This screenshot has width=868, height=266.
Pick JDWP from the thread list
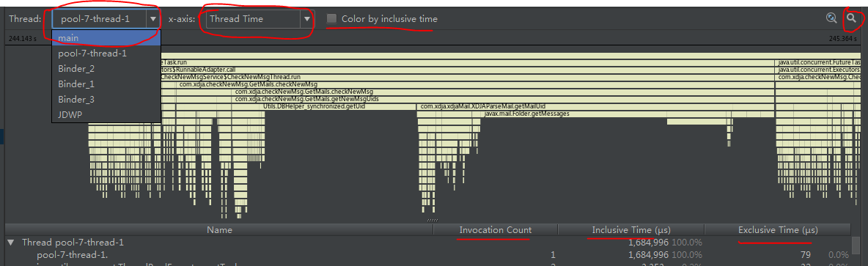tap(106, 114)
